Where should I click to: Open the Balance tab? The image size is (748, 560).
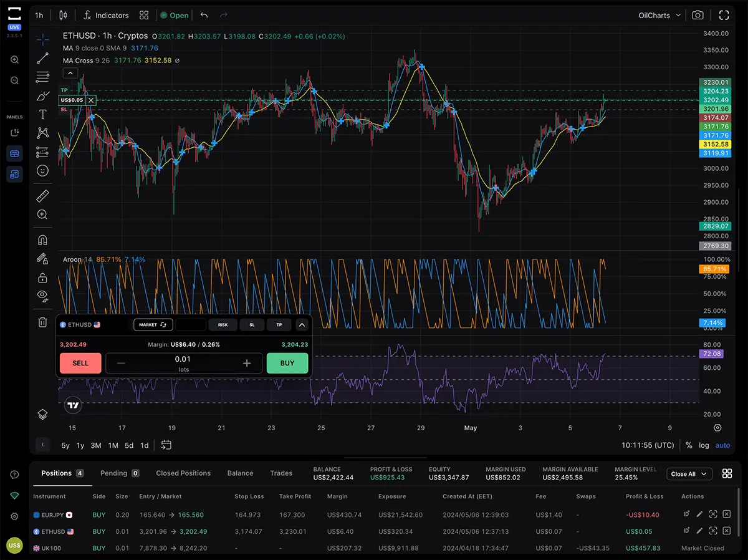coord(240,473)
